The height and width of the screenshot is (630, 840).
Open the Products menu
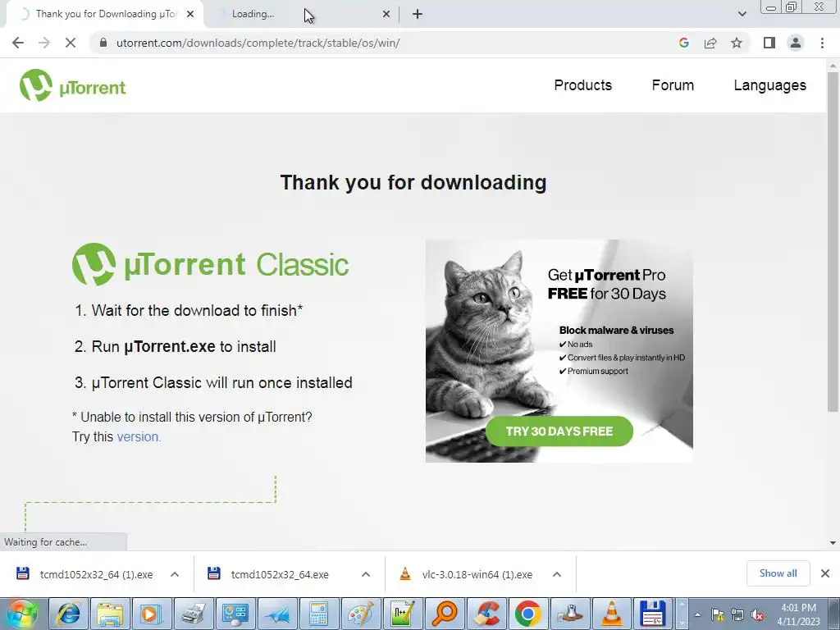click(583, 85)
